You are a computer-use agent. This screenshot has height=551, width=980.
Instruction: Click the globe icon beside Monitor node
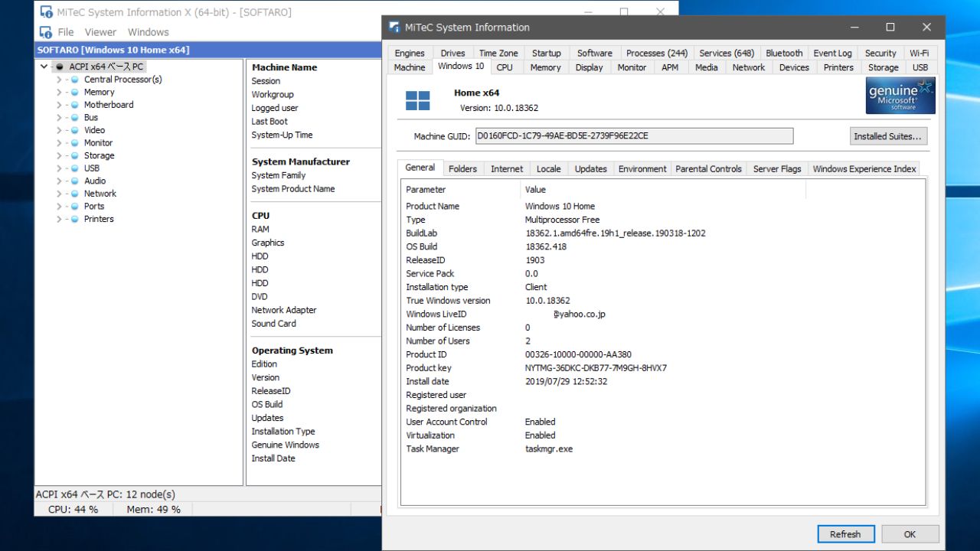pos(75,143)
